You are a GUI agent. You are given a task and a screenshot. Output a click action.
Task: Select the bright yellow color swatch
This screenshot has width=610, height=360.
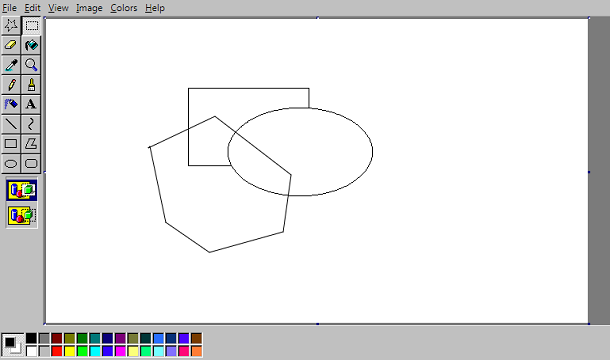[x=70, y=351]
